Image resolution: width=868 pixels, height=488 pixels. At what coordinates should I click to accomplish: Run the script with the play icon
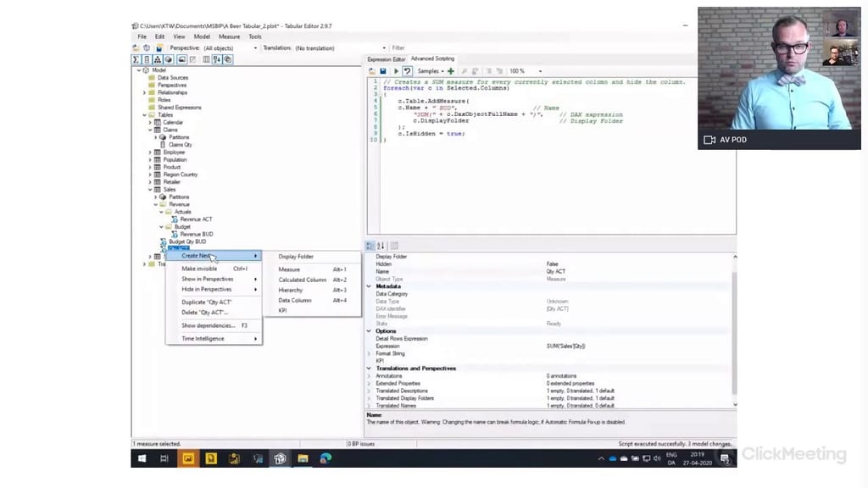(395, 71)
